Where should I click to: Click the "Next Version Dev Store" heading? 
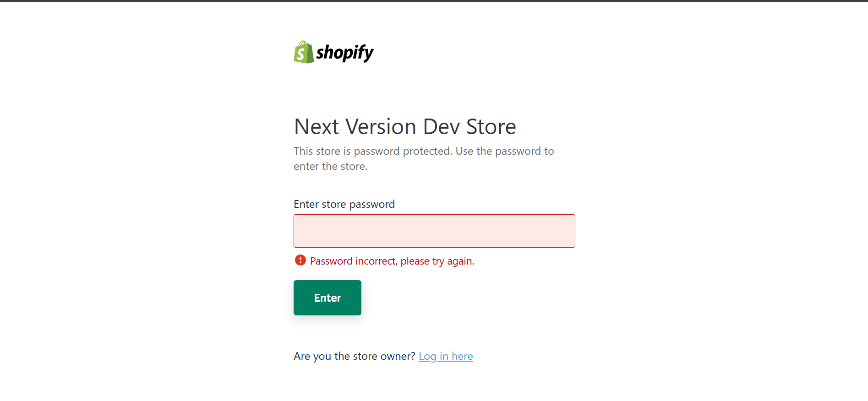tap(404, 127)
